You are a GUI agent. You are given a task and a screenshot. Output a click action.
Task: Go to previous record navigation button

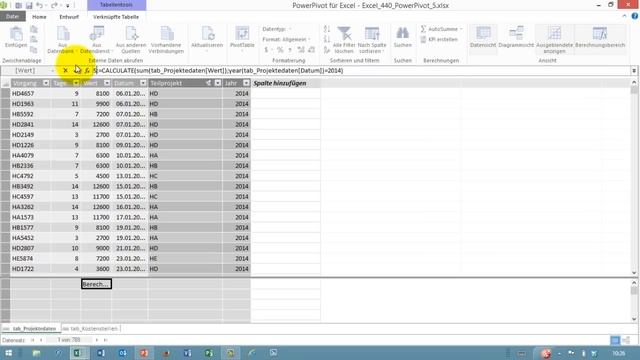41,340
